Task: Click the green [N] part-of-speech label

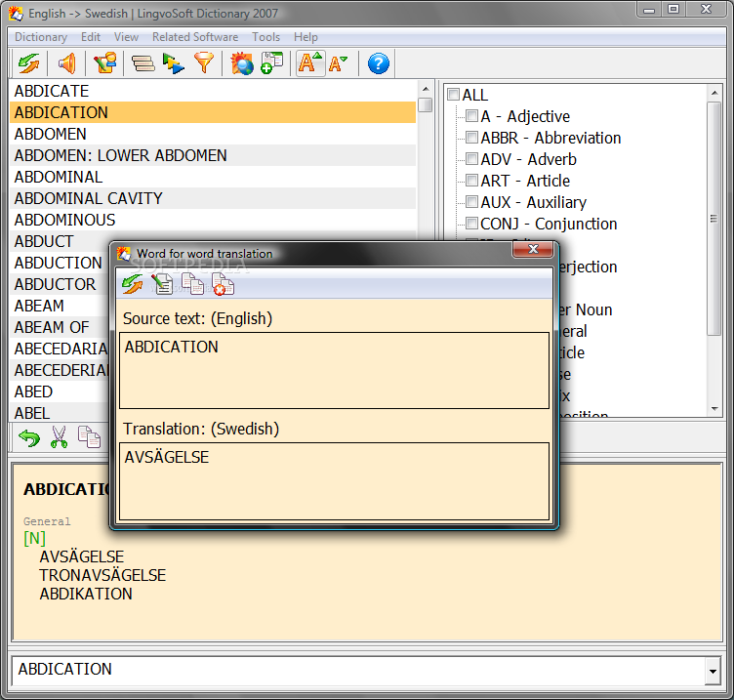Action: coord(34,539)
